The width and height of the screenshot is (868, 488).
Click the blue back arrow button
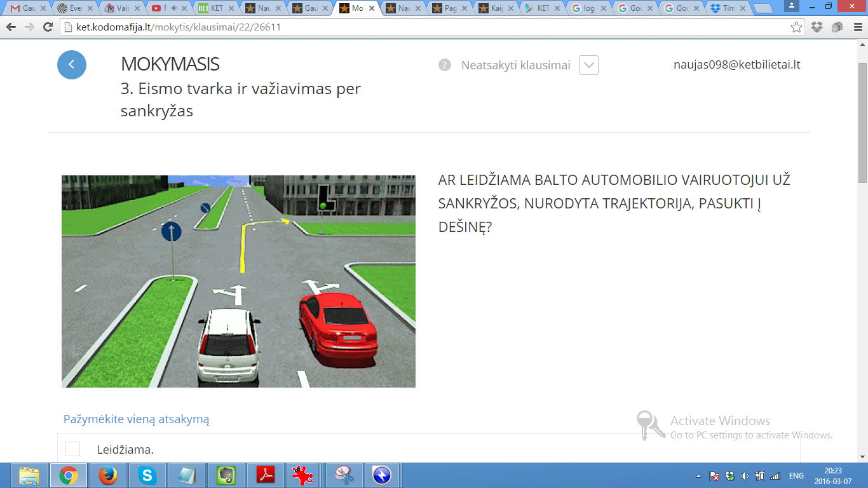[x=72, y=65]
